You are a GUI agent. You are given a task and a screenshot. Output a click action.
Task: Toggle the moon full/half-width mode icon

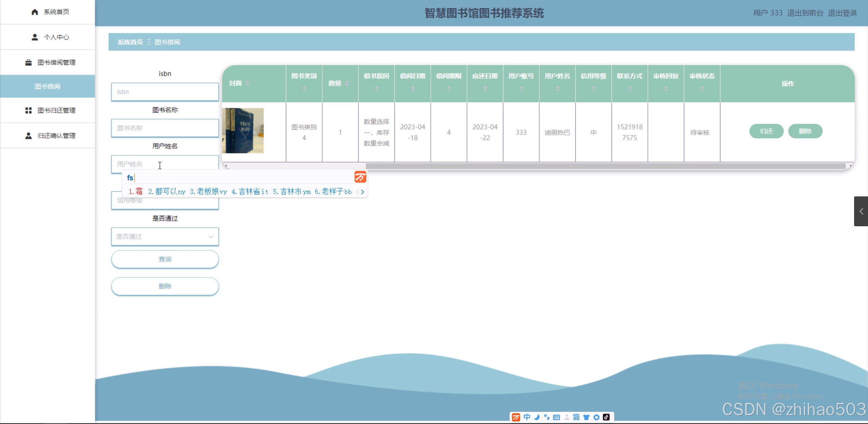(537, 417)
